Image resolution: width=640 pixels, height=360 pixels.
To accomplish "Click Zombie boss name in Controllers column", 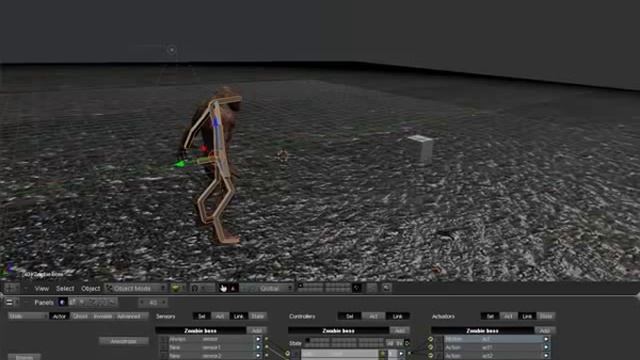I will coord(338,331).
